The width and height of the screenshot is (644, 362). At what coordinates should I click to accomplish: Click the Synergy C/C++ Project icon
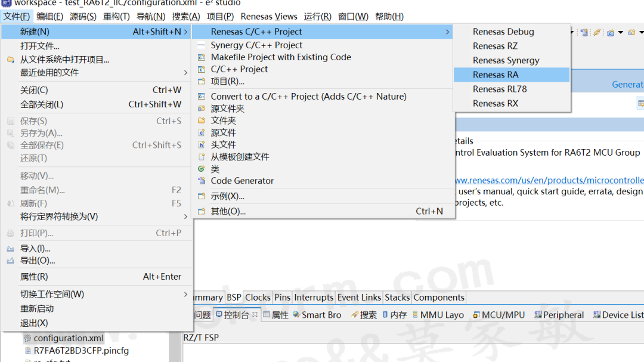202,45
